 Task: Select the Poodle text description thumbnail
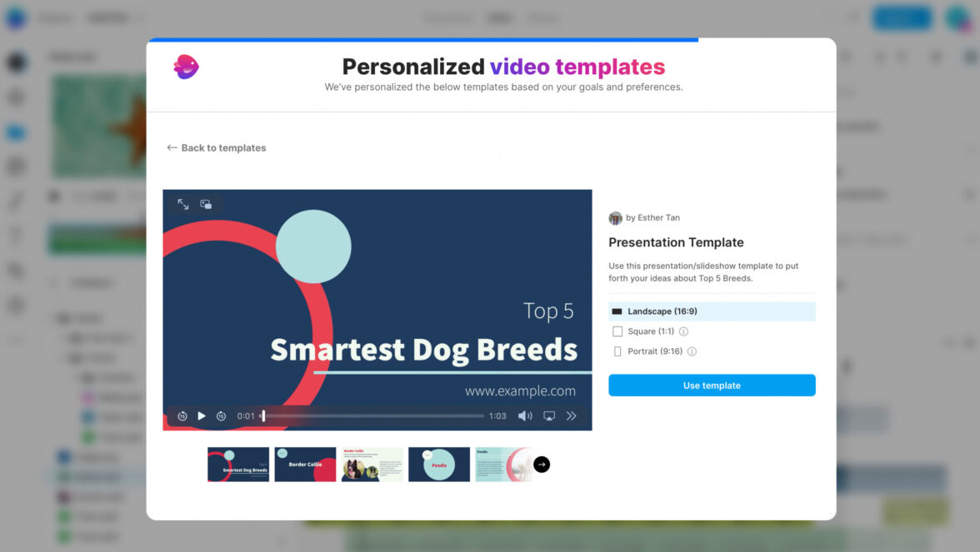(503, 465)
